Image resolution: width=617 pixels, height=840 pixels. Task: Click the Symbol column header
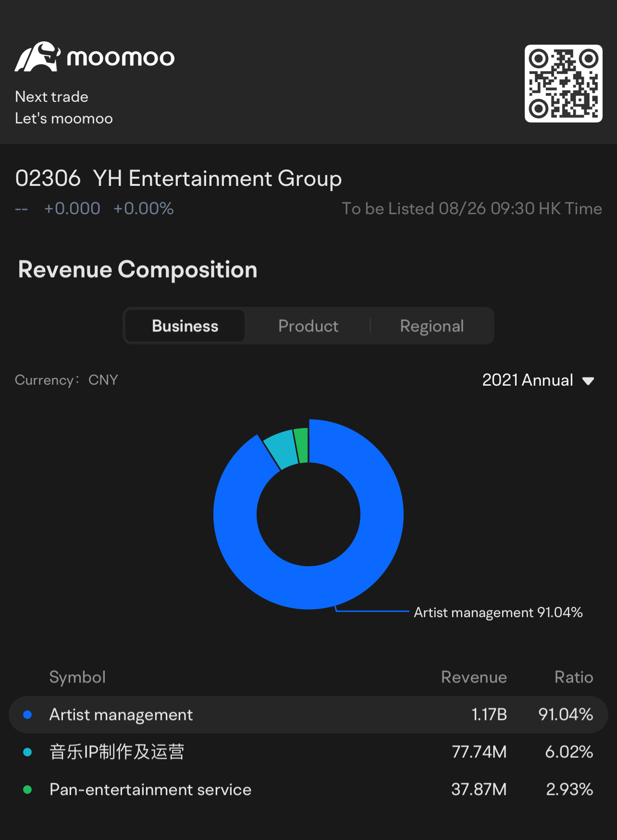[77, 678]
